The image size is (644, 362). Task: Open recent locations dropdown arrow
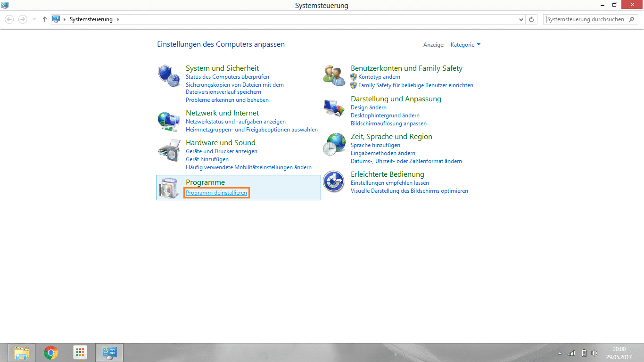(34, 19)
